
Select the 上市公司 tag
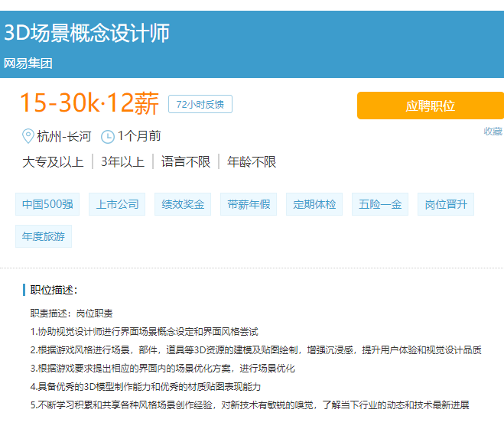(117, 204)
